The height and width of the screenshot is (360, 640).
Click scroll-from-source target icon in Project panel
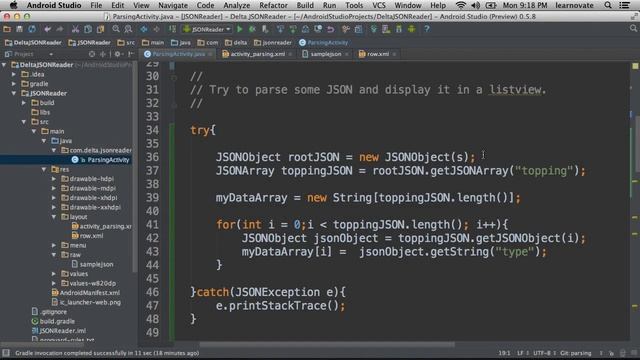pyautogui.click(x=92, y=54)
